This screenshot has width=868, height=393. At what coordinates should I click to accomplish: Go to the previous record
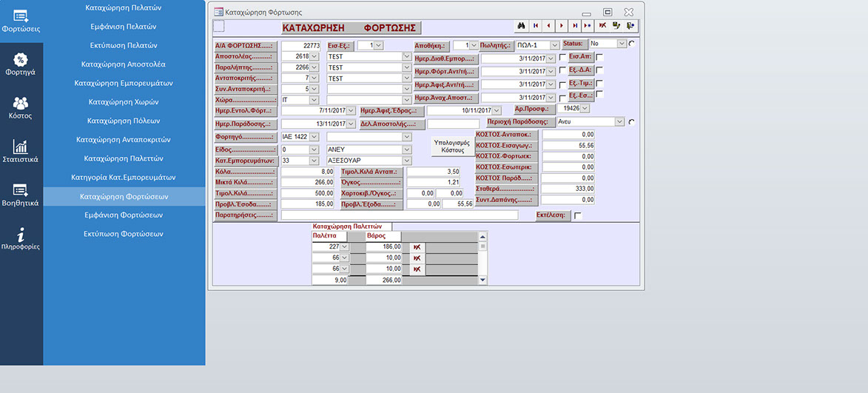pyautogui.click(x=549, y=26)
